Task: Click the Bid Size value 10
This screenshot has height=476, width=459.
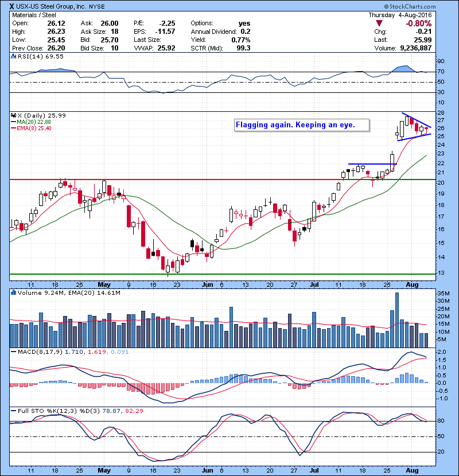Action: [115, 48]
